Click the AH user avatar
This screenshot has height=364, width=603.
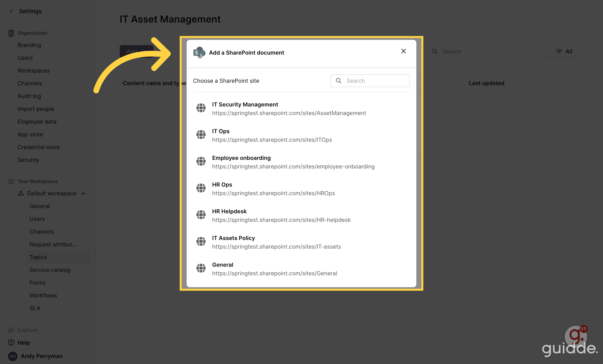pos(13,356)
